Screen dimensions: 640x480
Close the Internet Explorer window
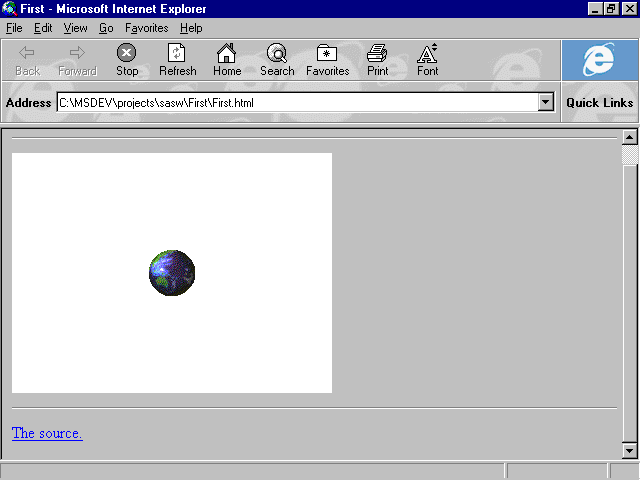pyautogui.click(x=629, y=9)
